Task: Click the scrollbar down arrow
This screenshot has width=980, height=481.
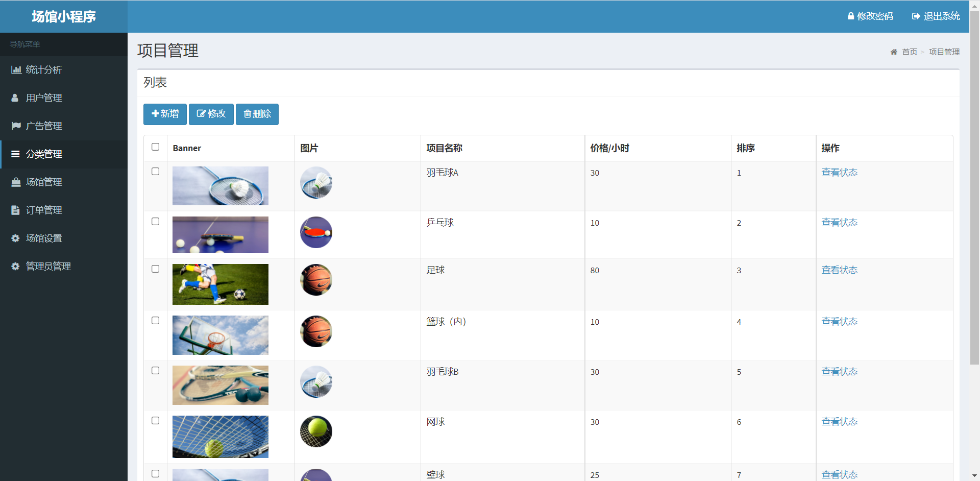Action: 974,476
